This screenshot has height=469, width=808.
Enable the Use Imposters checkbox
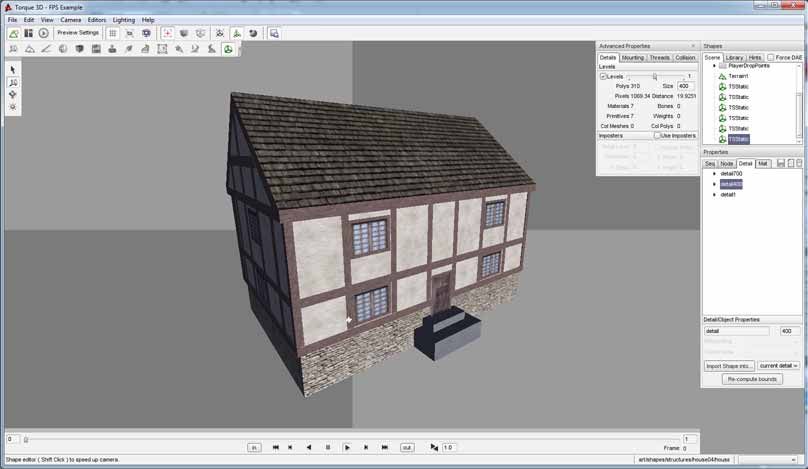[x=657, y=135]
